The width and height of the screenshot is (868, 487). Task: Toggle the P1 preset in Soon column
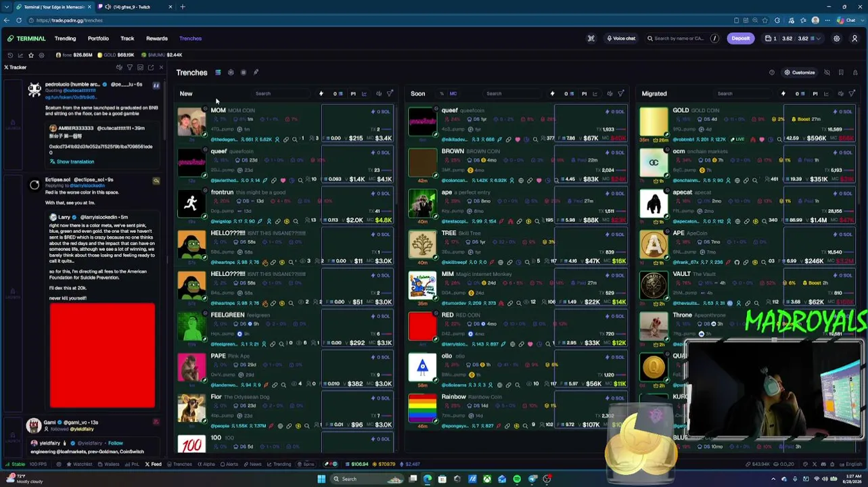[584, 94]
